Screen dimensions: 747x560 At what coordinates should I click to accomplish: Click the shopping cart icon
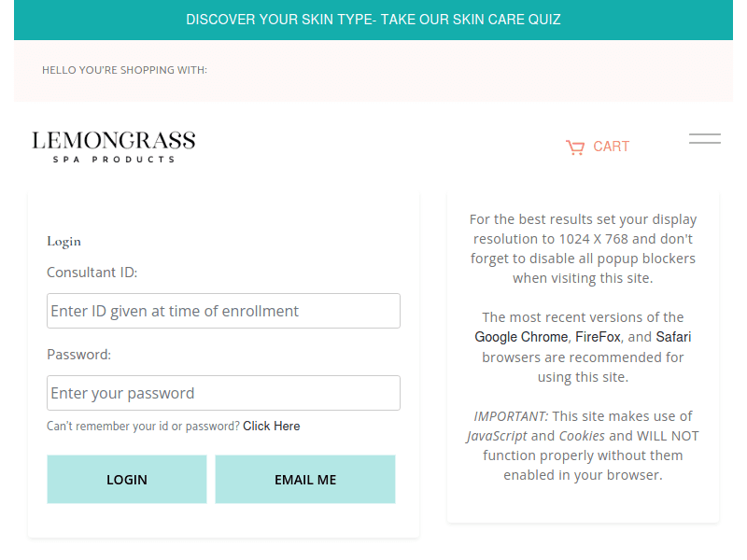[575, 147]
